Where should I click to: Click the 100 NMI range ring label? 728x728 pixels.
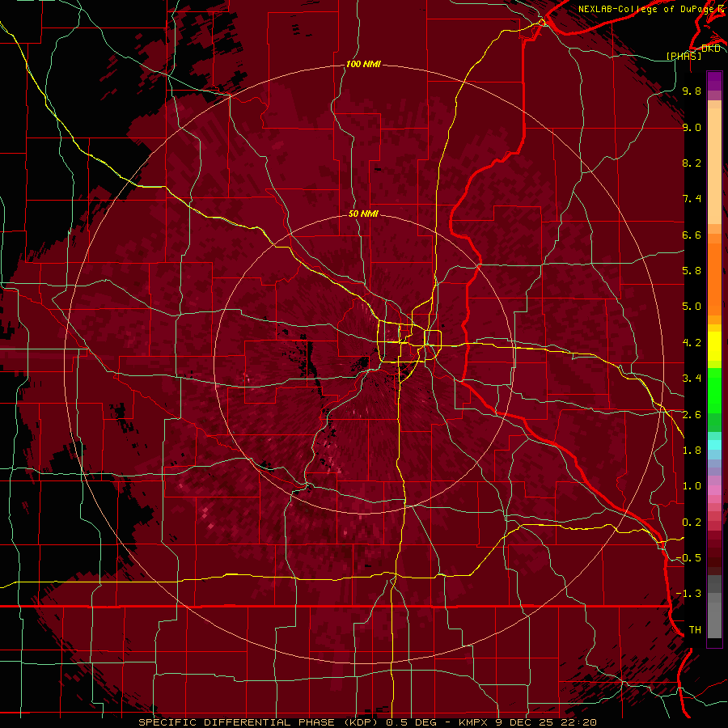pos(363,64)
